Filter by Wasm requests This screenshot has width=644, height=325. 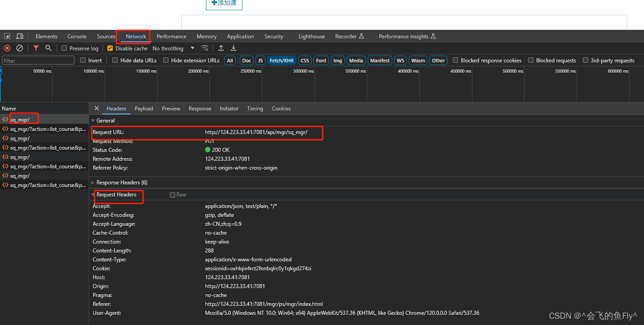[x=418, y=61]
